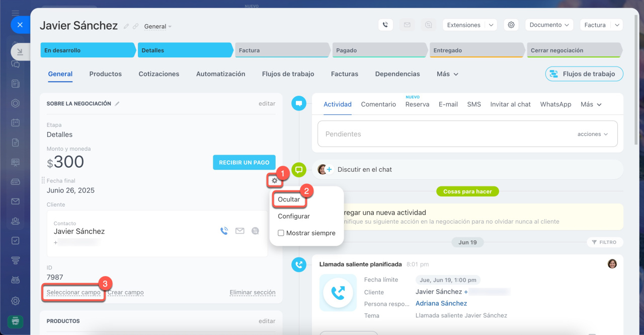Click the Seleccionar campo link

coord(73,292)
